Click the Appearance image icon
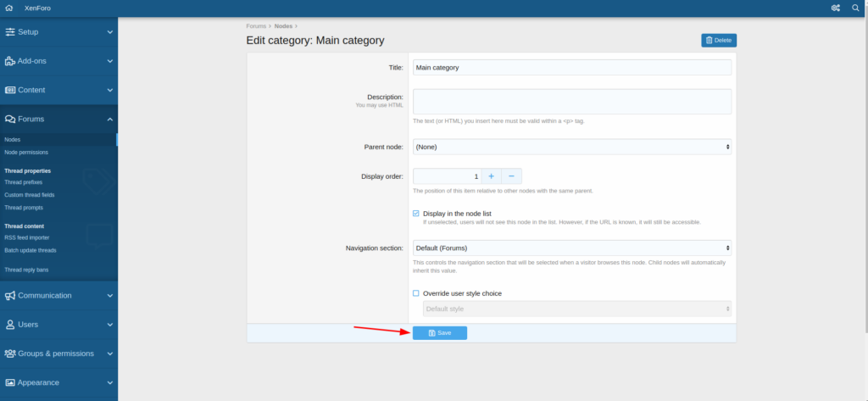868x401 pixels. 10,382
